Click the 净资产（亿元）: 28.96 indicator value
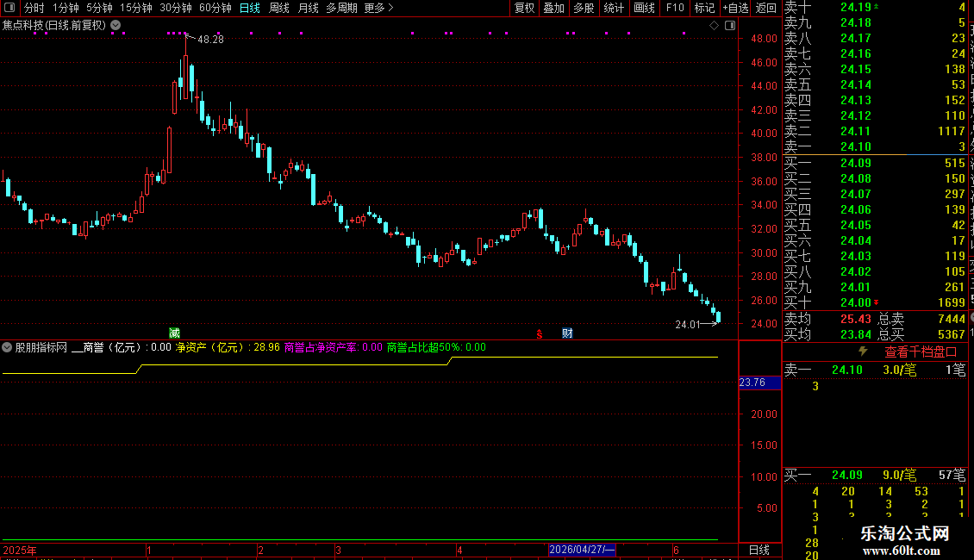The height and width of the screenshot is (560, 974). point(228,347)
